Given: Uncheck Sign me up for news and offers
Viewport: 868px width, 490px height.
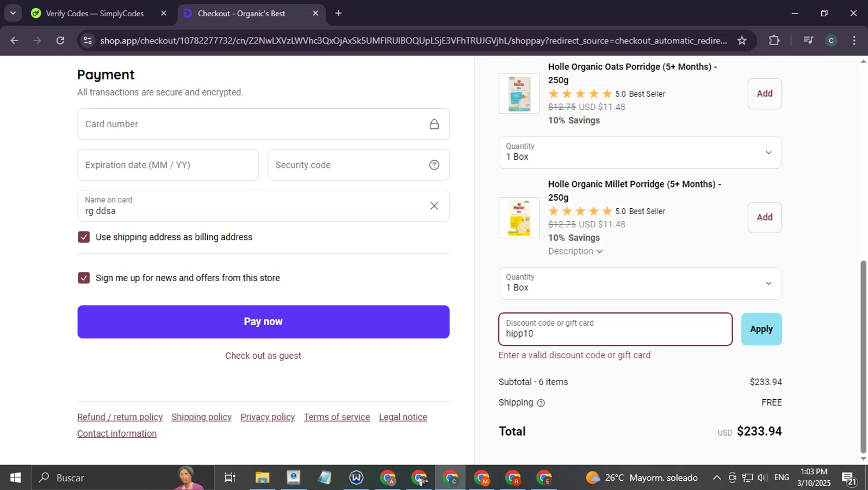Looking at the screenshot, I should (x=84, y=278).
